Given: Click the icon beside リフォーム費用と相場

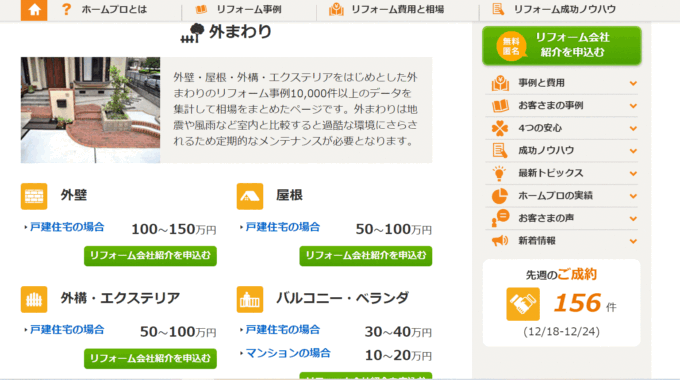Looking at the screenshot, I should 336,9.
